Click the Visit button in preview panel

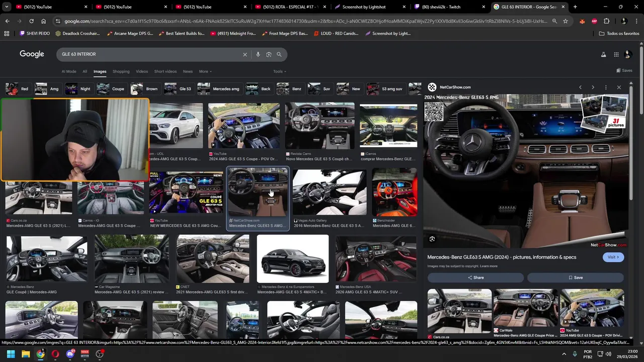[x=613, y=257]
